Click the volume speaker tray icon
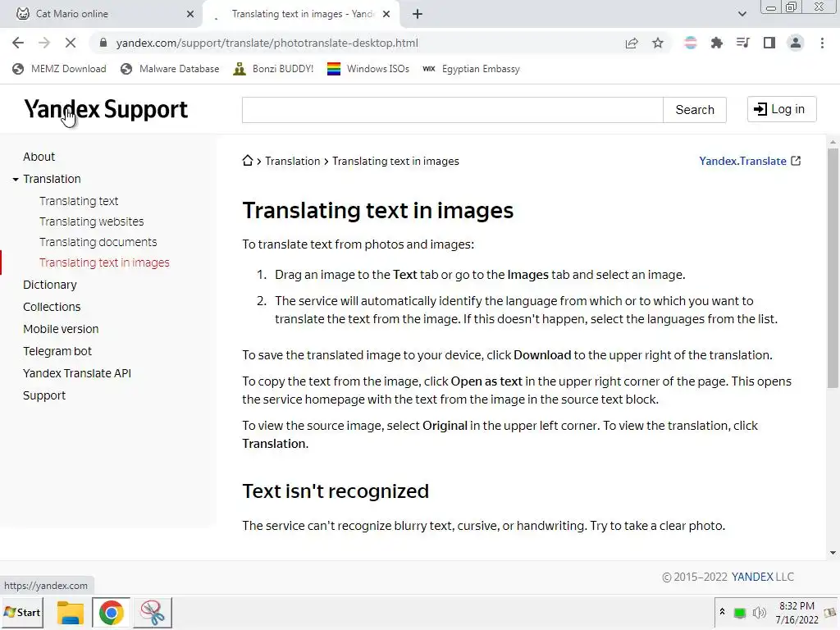 pyautogui.click(x=759, y=613)
